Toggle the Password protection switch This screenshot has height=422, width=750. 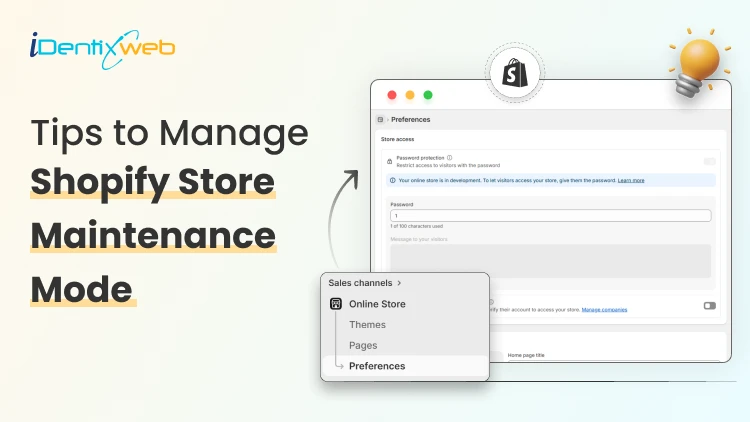click(709, 161)
